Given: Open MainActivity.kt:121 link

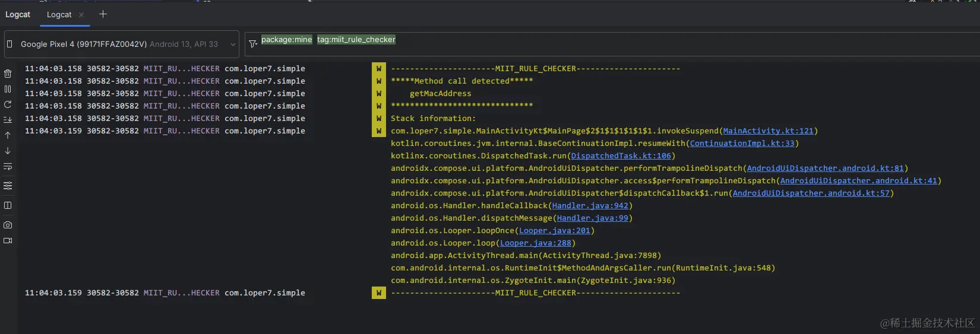Looking at the screenshot, I should click(768, 131).
